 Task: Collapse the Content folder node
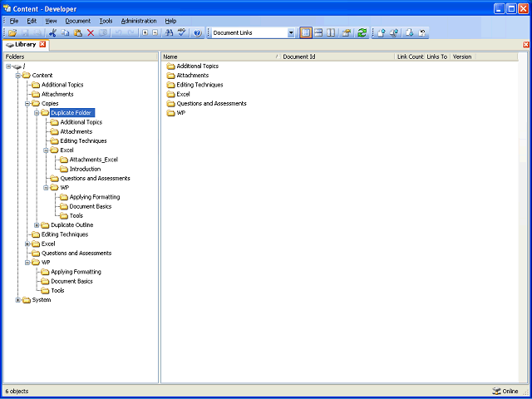(x=18, y=76)
